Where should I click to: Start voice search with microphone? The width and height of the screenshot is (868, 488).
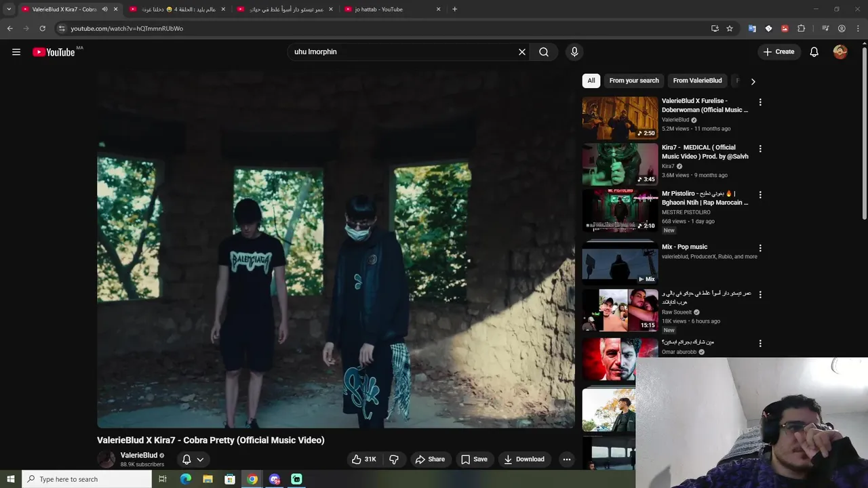tap(574, 52)
